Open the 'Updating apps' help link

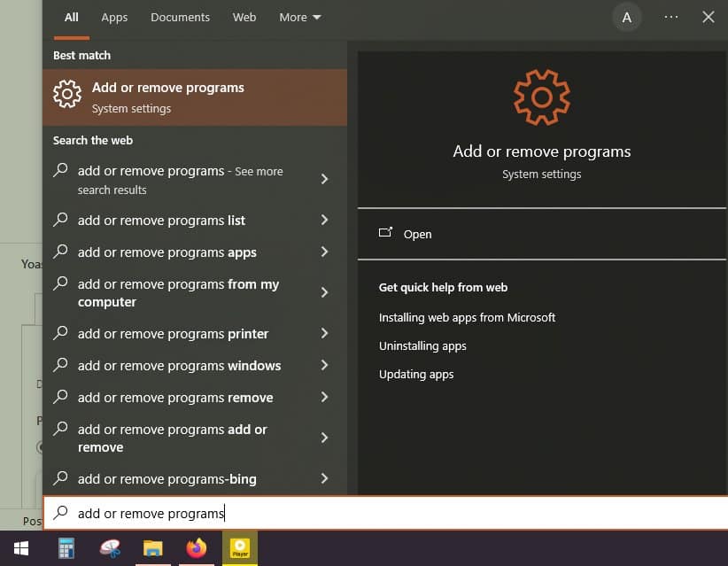click(x=416, y=374)
